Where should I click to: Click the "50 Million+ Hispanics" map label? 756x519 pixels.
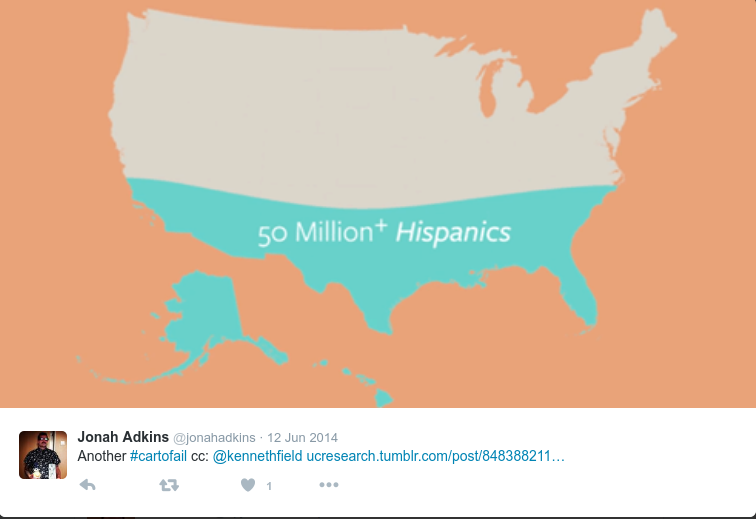[384, 232]
